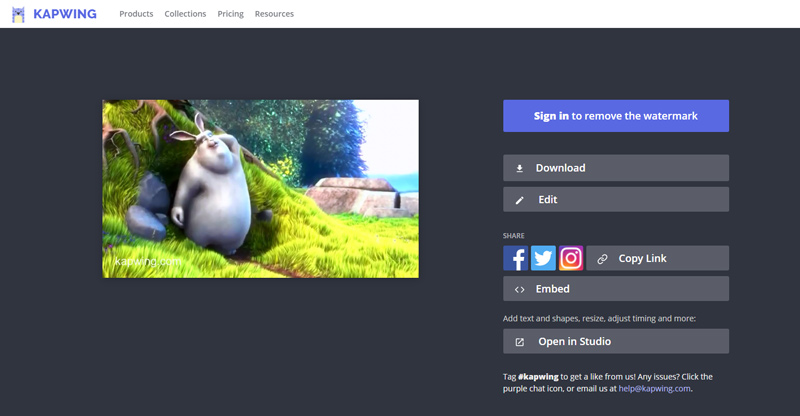Click the help@kapwing.com email link
Screen dimensions: 800x416
[653, 388]
